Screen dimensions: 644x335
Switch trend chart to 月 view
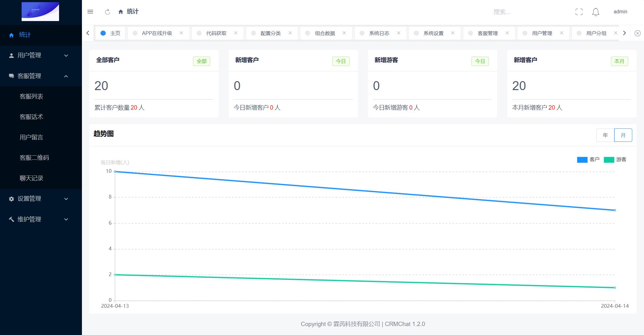pyautogui.click(x=623, y=135)
